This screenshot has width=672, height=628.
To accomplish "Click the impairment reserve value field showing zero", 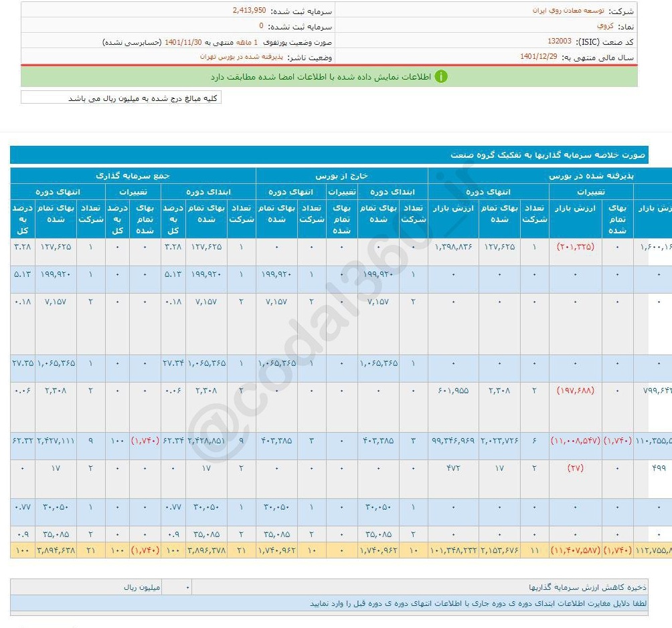I will pos(177,587).
